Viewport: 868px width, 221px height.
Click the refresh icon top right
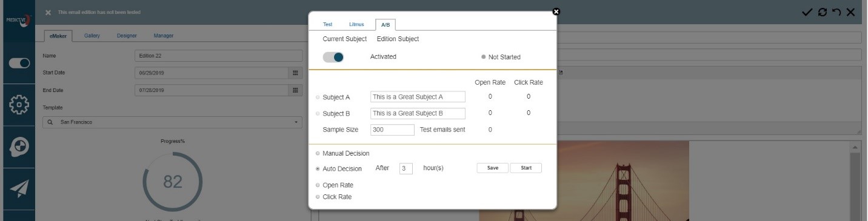point(823,12)
